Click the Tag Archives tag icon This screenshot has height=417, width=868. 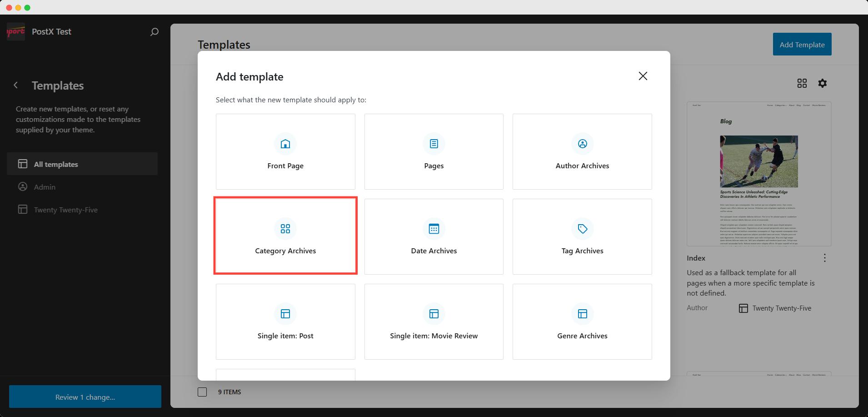click(582, 229)
